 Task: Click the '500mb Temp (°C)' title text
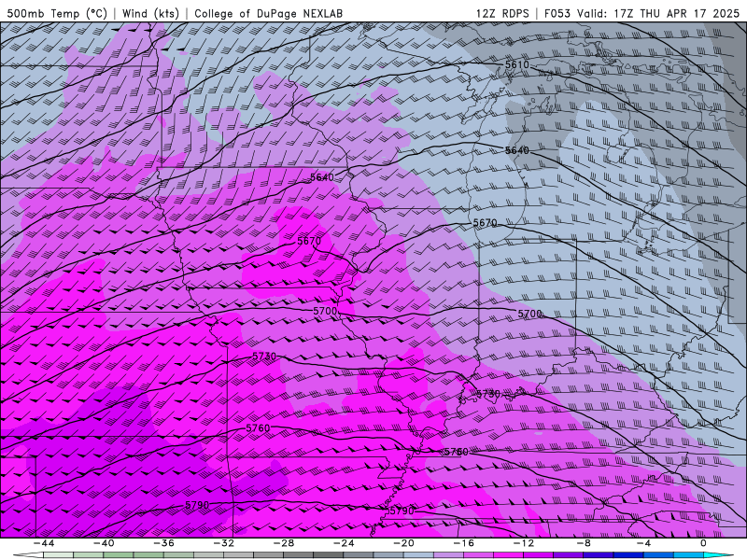coord(57,13)
